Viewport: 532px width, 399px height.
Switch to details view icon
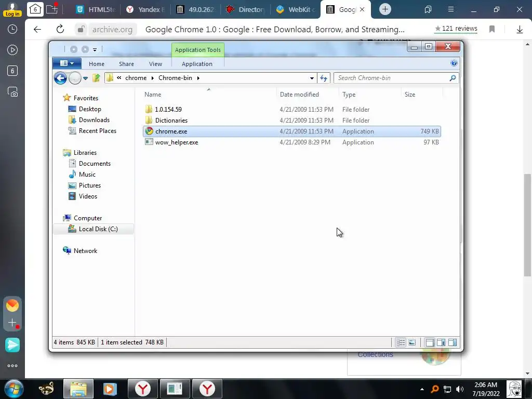tap(401, 342)
